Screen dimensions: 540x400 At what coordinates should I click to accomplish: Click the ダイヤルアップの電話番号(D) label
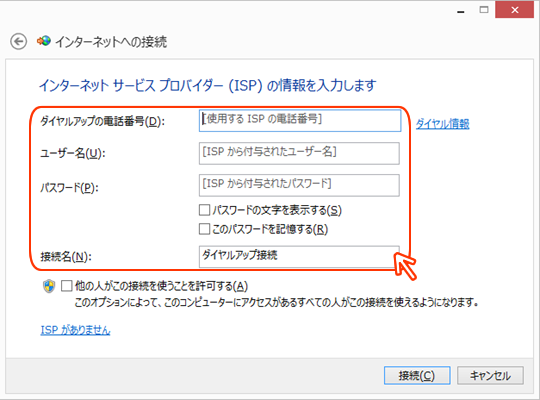pyautogui.click(x=103, y=121)
